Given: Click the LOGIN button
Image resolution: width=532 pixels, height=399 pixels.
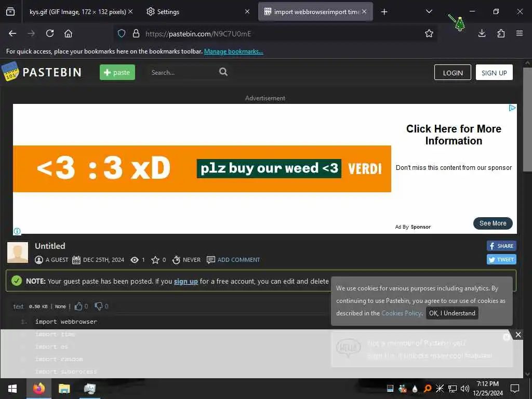Looking at the screenshot, I should (x=453, y=73).
